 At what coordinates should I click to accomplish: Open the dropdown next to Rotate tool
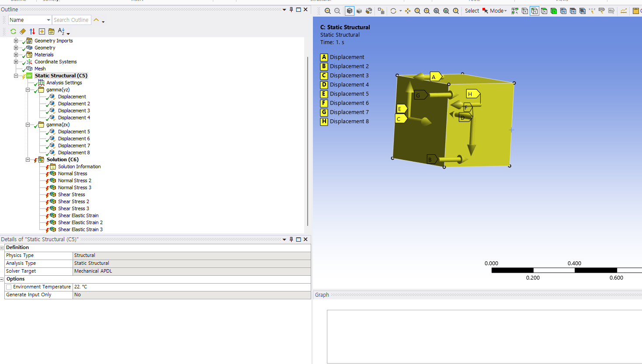(x=400, y=11)
